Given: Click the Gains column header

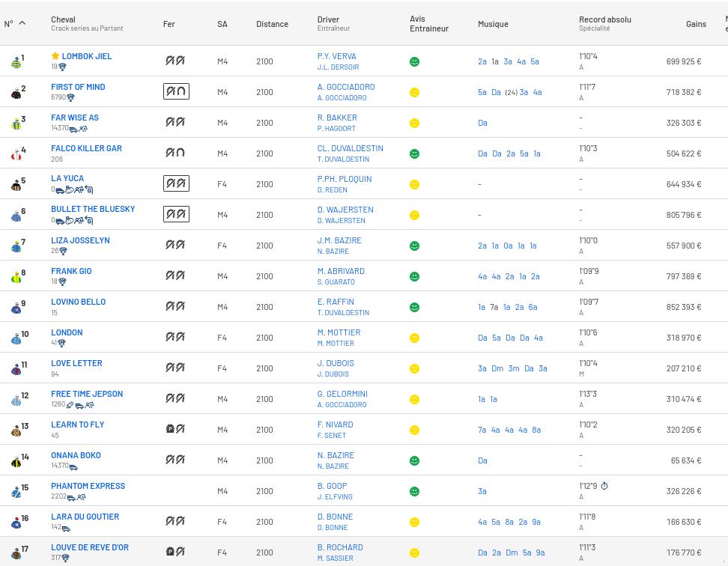Looking at the screenshot, I should click(696, 24).
